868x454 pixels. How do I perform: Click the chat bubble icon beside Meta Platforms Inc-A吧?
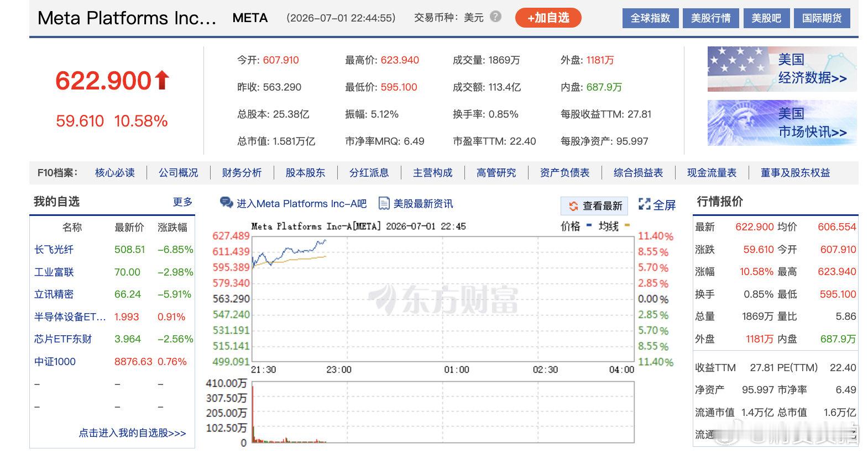pos(226,203)
